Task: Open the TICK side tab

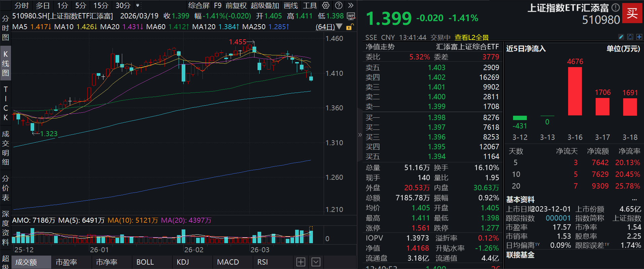Action: point(5,103)
